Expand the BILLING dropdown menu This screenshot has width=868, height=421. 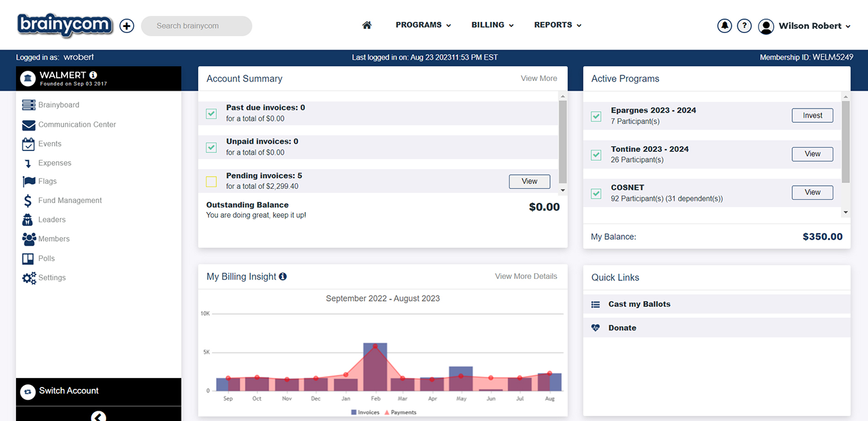pos(492,25)
